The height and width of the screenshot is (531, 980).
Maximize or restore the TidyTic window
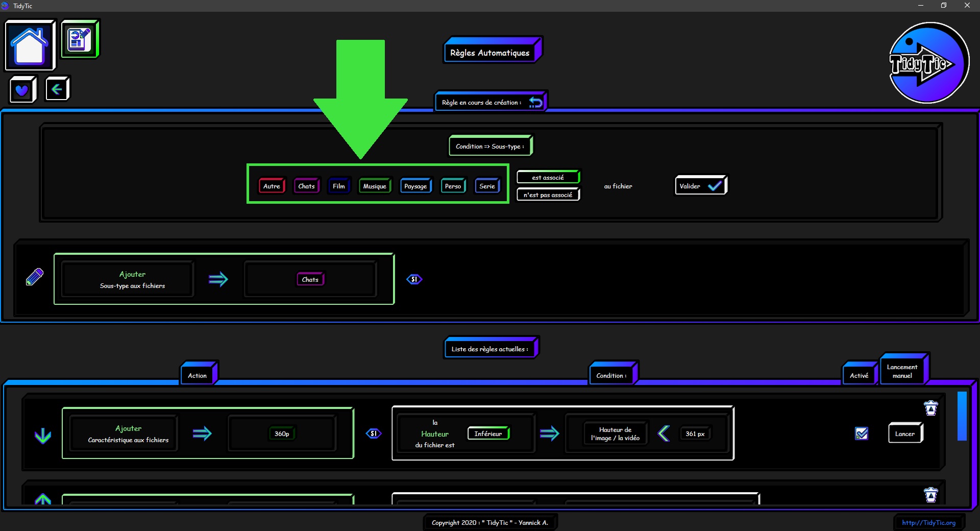pos(944,6)
